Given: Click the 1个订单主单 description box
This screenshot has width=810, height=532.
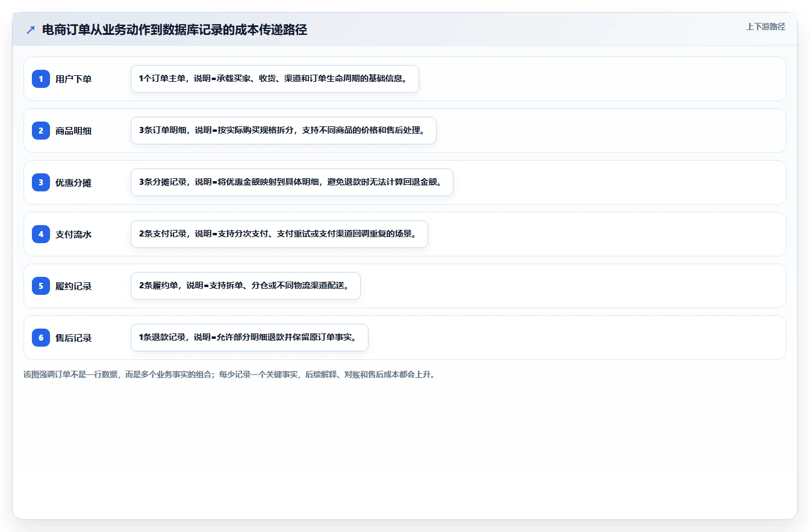Looking at the screenshot, I should (275, 79).
